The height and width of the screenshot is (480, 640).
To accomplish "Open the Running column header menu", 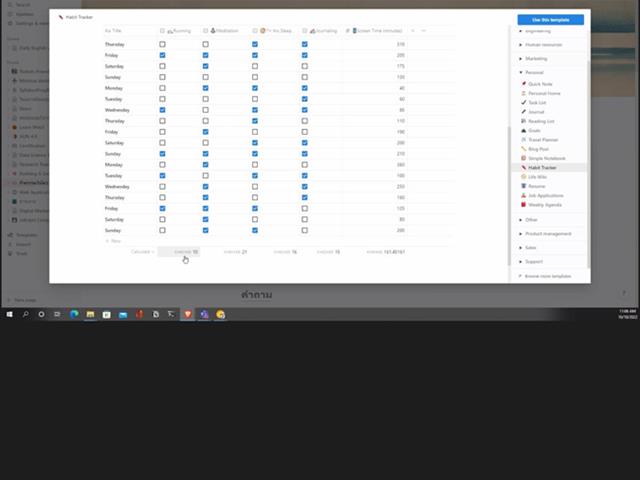I will point(179,31).
